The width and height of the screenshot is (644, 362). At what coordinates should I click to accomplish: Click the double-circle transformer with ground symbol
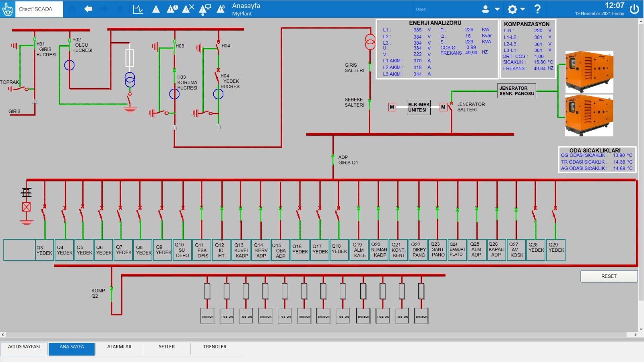pos(130,80)
